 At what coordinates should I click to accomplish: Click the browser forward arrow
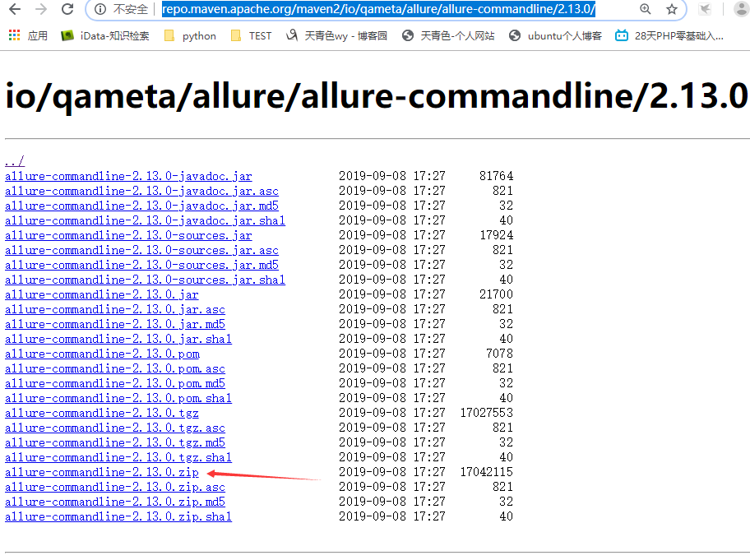click(41, 9)
